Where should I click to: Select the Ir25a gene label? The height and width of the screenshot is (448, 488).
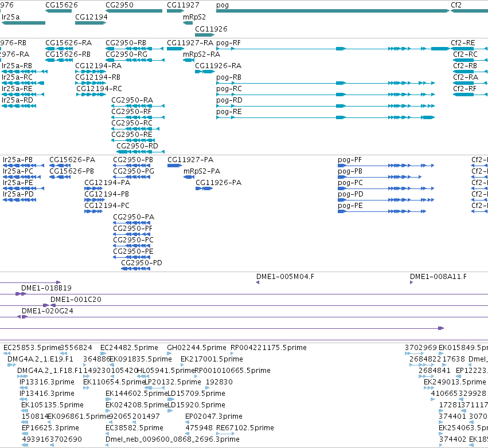click(x=10, y=17)
